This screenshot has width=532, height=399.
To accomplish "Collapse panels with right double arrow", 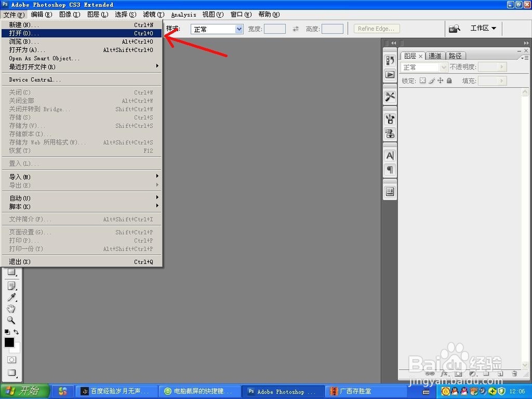I will [526, 43].
